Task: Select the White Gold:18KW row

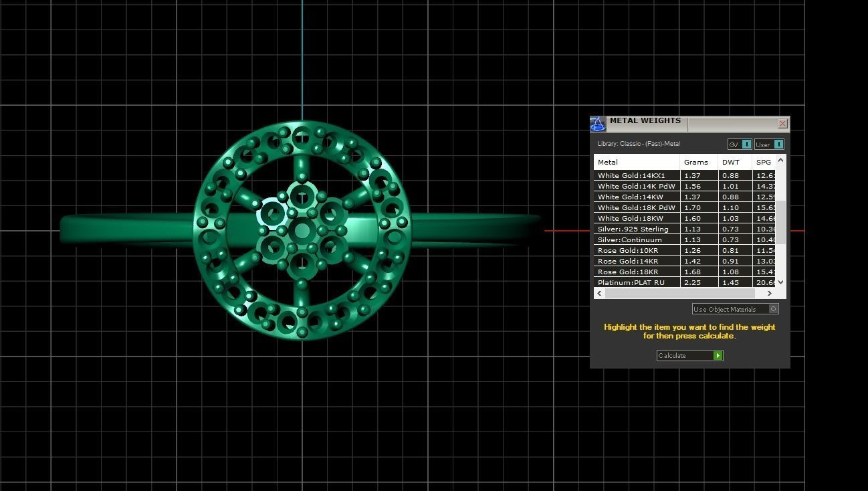Action: [x=685, y=218]
